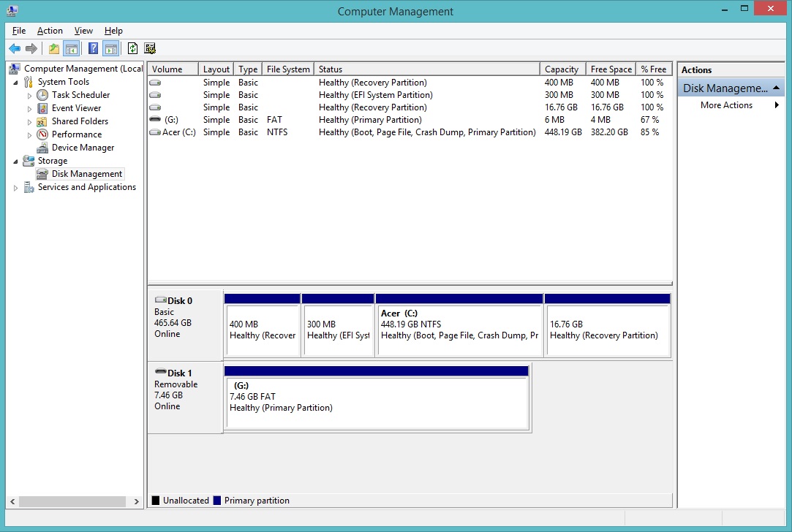Click the blue Primary partition legend swatch

coord(217,500)
